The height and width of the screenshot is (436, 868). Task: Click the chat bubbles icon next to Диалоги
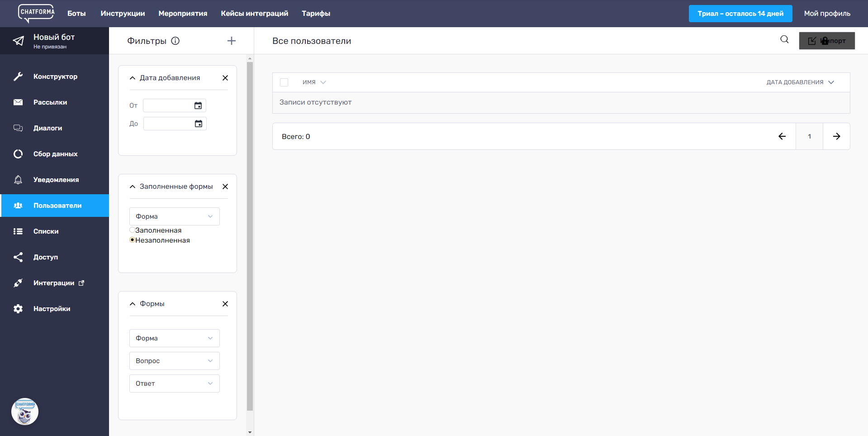pos(18,128)
